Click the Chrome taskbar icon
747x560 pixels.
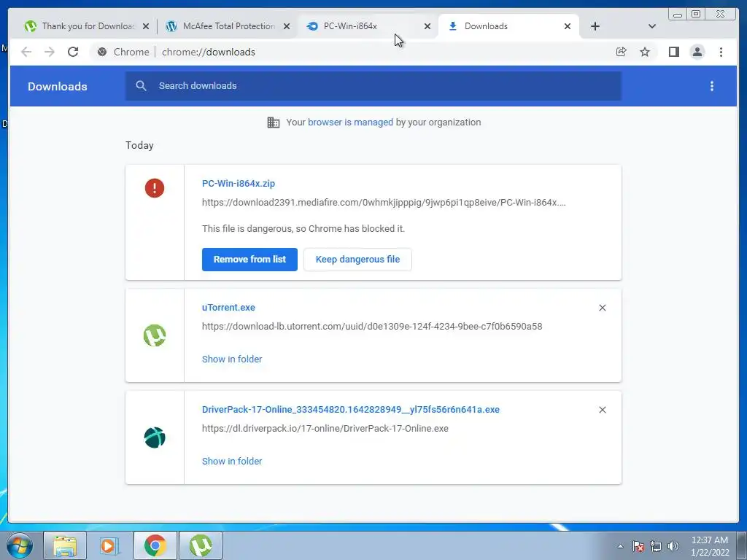pyautogui.click(x=155, y=545)
